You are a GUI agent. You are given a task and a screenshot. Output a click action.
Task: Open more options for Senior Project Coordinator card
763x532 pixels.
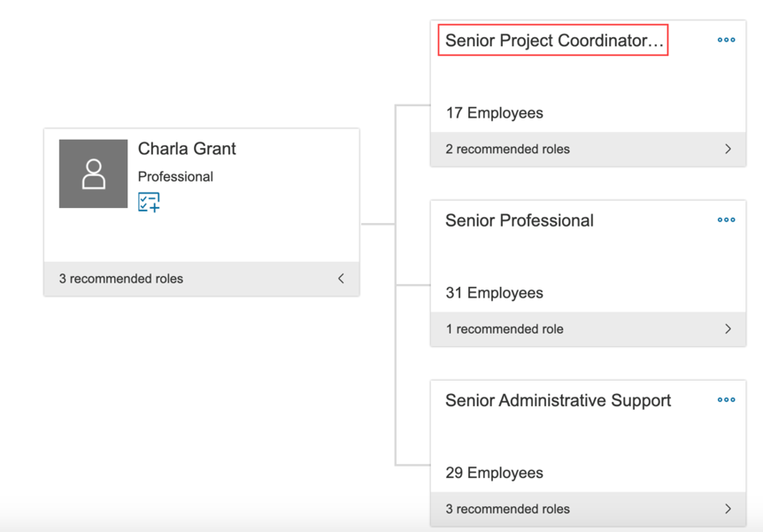tap(726, 40)
